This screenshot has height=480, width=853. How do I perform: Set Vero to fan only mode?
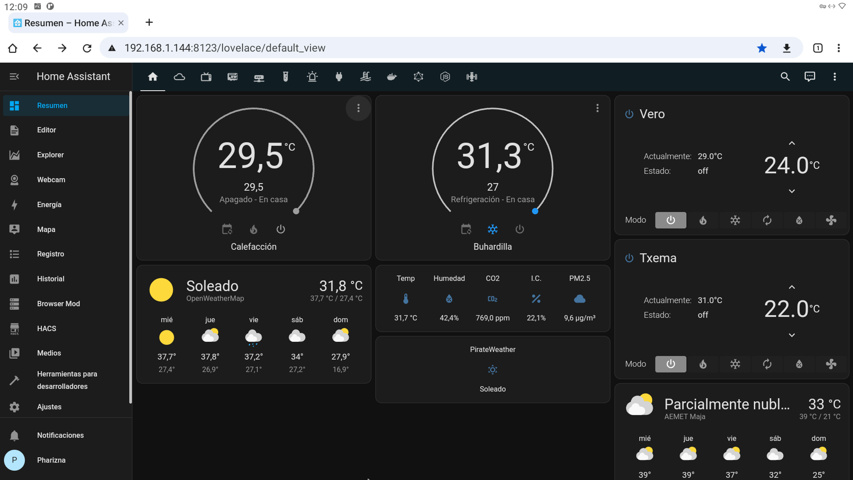[x=831, y=220]
